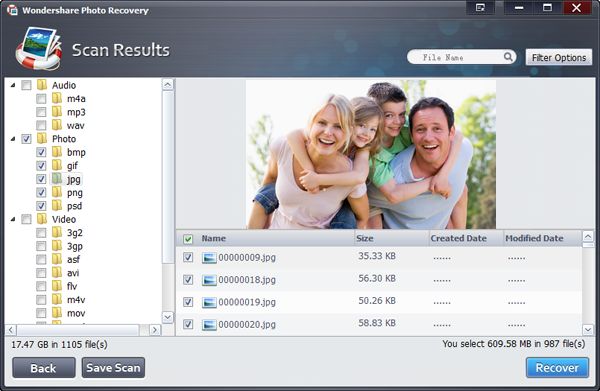The height and width of the screenshot is (391, 600).
Task: Select the 00000020.jpg file name
Action: pos(247,325)
